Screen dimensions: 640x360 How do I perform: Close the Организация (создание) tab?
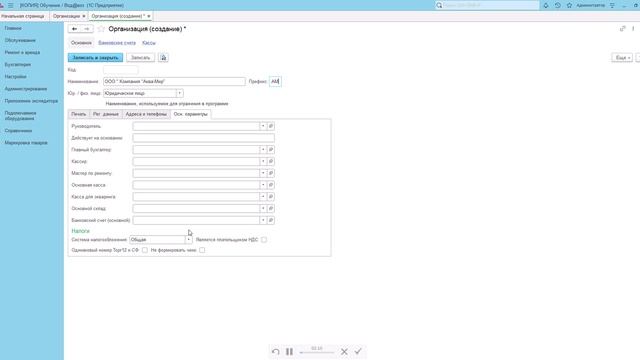(x=149, y=16)
